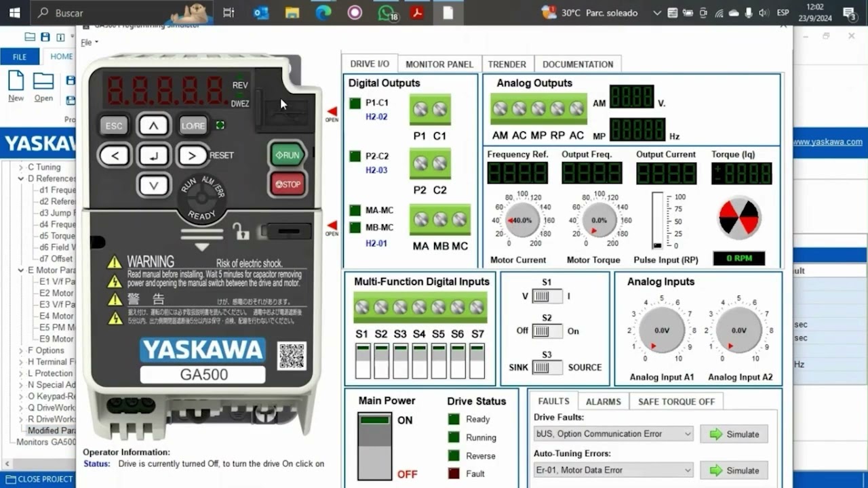Screen dimensions: 868x488
Task: Click the Analog Outputs terminal strip
Action: 538,108
